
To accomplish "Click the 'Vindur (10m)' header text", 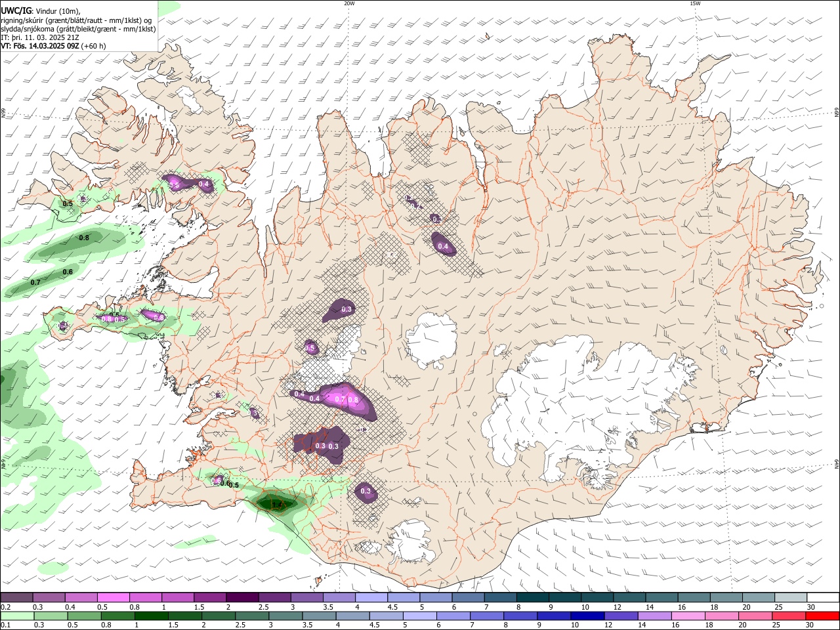I will [x=58, y=11].
